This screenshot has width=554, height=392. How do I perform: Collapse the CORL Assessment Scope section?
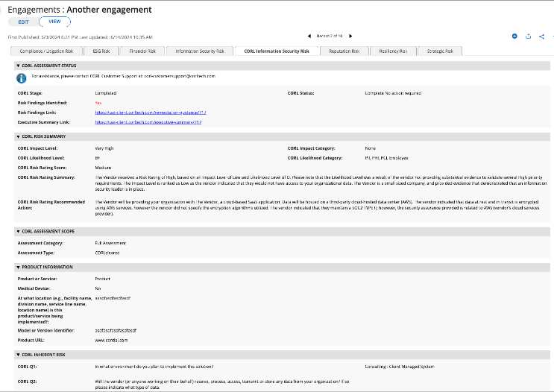pos(18,232)
